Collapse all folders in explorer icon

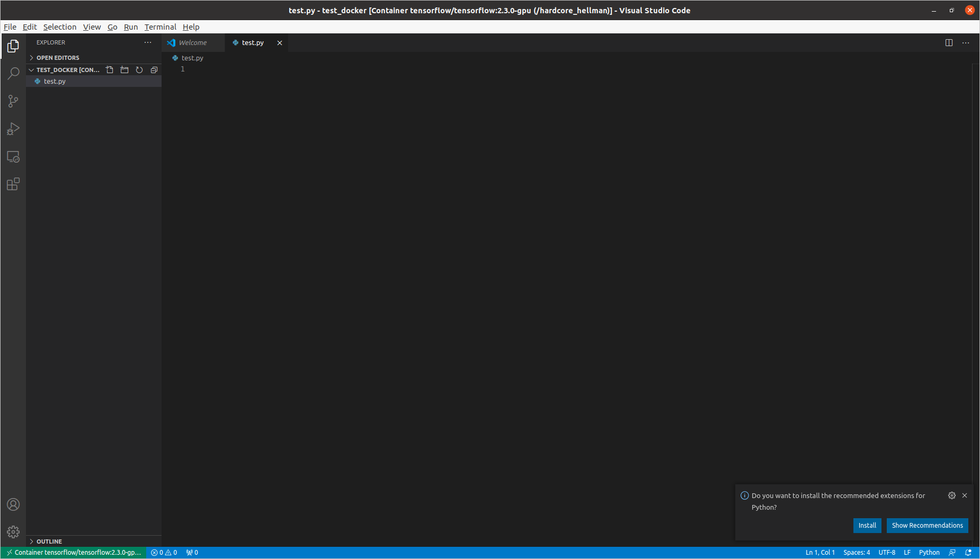[154, 70]
